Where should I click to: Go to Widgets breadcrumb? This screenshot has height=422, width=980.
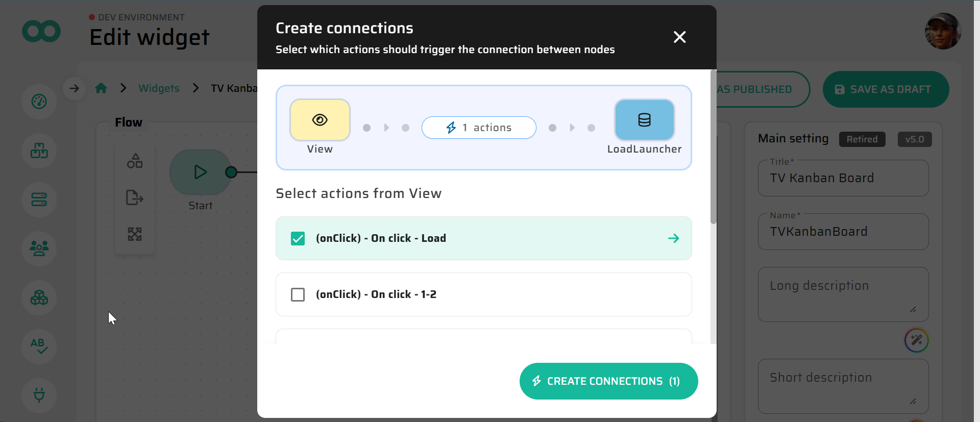[x=159, y=88]
